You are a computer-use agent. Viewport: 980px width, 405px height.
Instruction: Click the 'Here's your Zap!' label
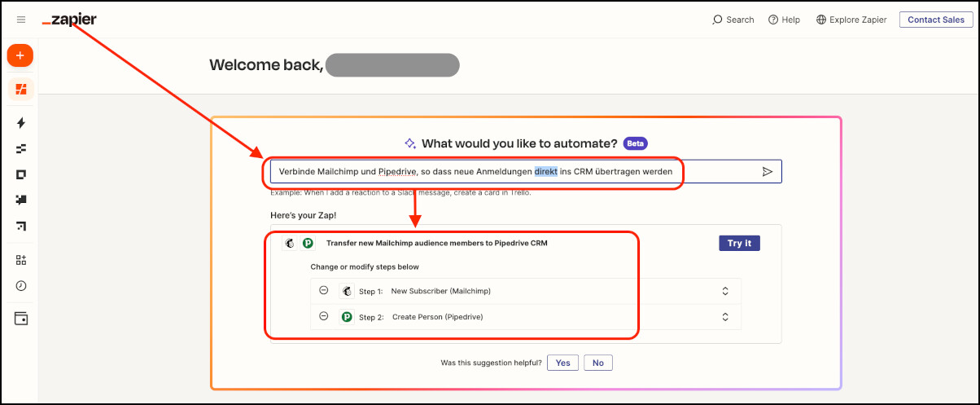point(303,215)
